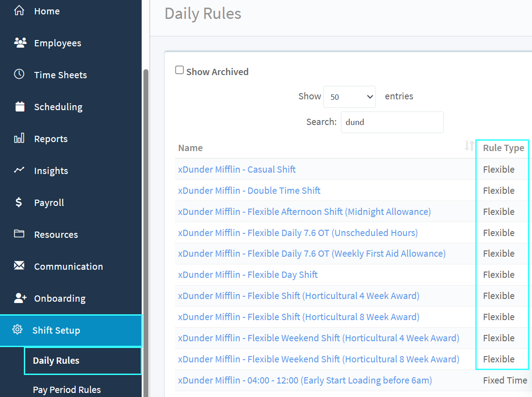Click the Name column header
Screen dimensions: 532x397
click(190, 148)
